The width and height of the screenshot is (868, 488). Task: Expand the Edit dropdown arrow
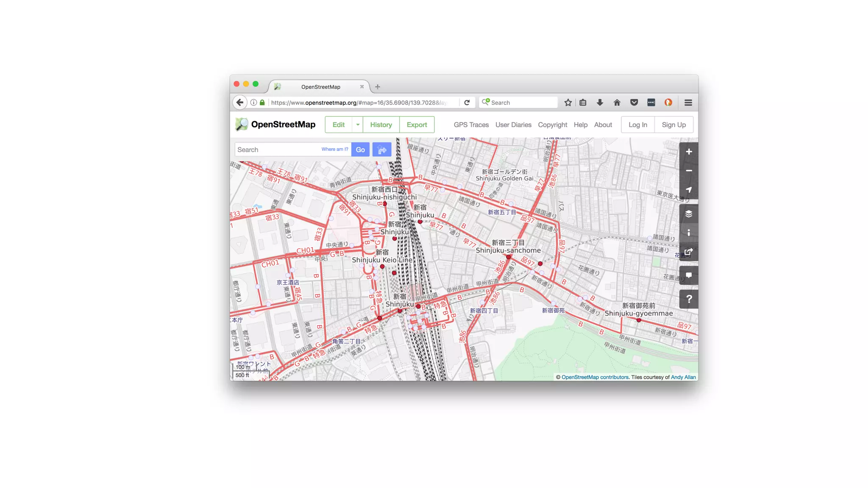click(x=358, y=125)
